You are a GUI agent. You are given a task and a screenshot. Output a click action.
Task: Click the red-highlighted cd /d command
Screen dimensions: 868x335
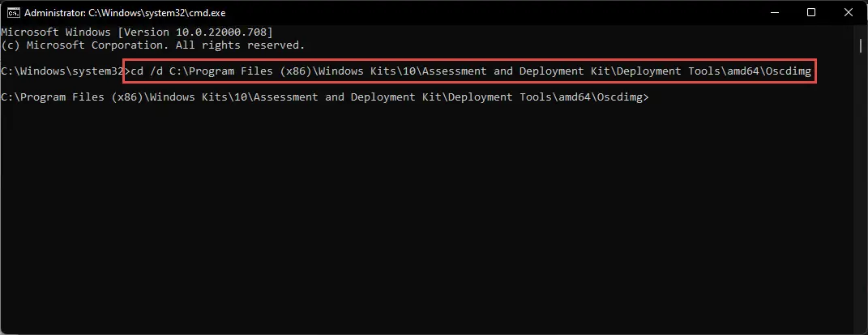point(470,71)
